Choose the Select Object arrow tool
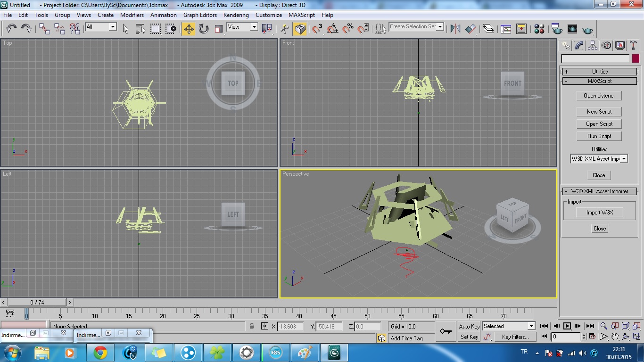This screenshot has width=644, height=362. [x=125, y=29]
